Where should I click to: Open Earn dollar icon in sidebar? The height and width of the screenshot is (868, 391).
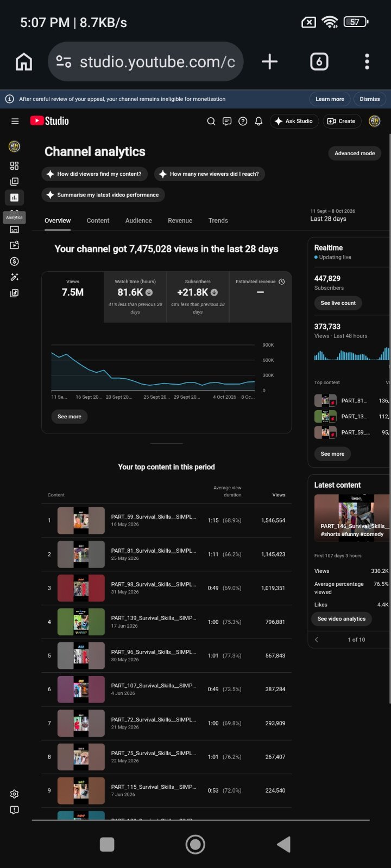coord(15,261)
